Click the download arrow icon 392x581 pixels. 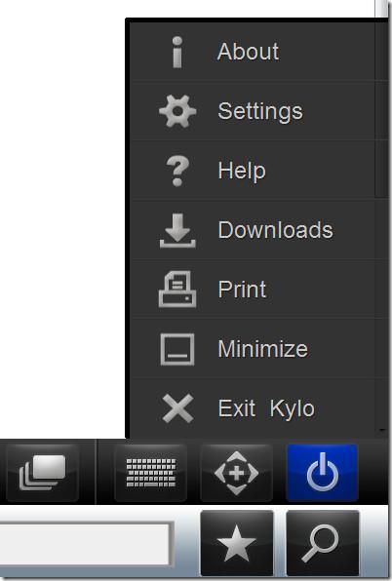pos(177,230)
